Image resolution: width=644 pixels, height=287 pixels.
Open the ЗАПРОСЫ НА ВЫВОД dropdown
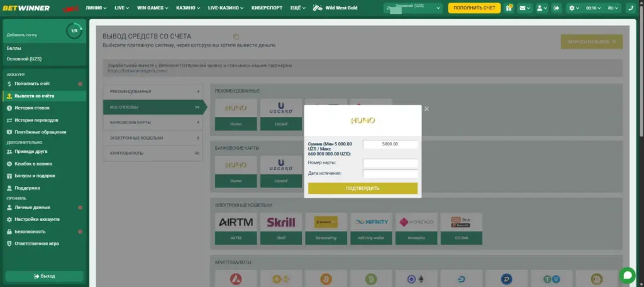coord(591,42)
